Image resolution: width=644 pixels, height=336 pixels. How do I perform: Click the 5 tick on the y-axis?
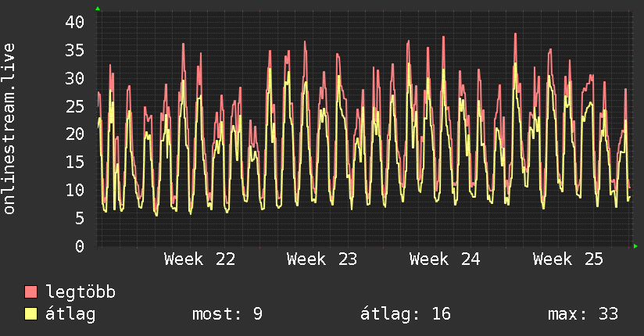pos(80,218)
